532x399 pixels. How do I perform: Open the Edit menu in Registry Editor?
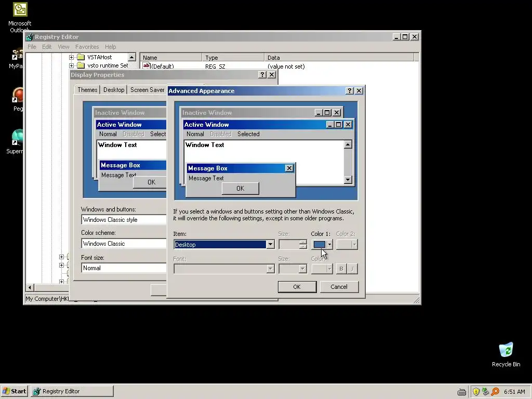click(x=47, y=47)
